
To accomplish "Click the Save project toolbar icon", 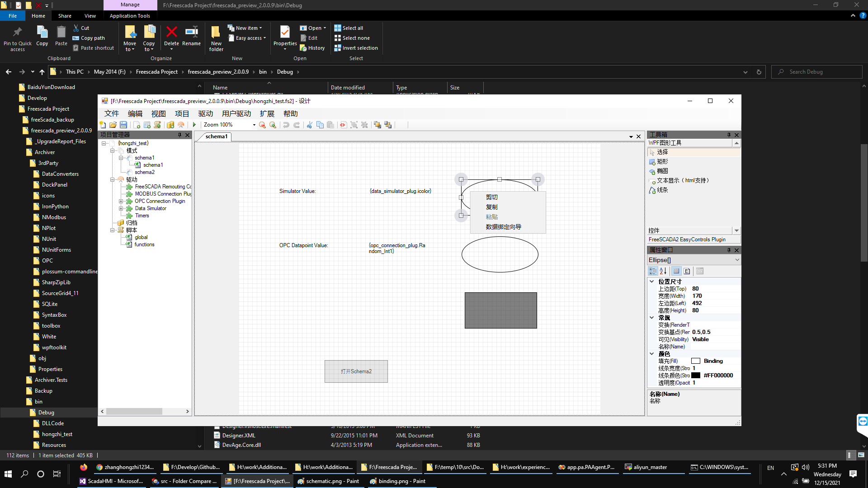I will [123, 125].
